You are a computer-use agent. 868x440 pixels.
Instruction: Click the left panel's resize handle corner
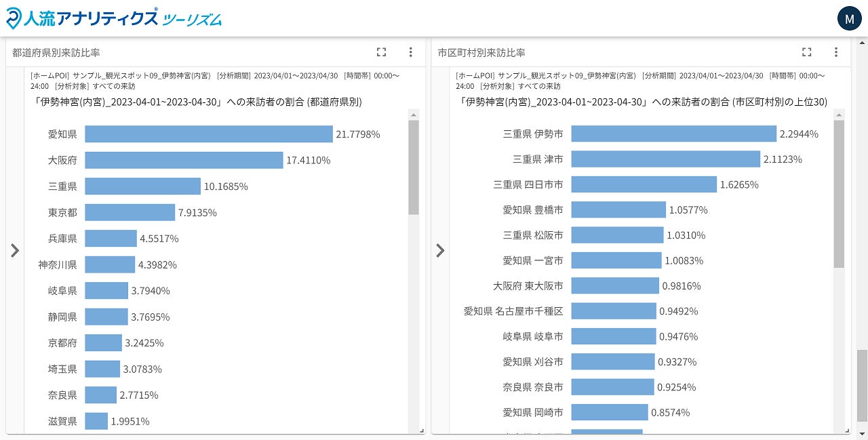tap(421, 431)
